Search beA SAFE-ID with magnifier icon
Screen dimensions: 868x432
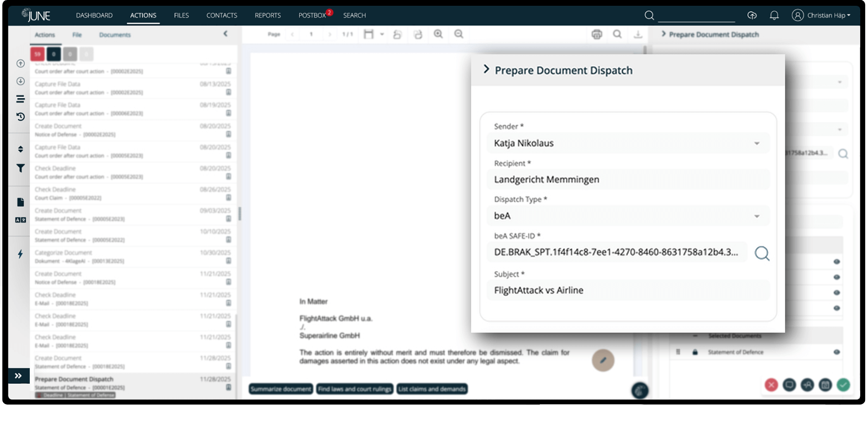point(762,253)
